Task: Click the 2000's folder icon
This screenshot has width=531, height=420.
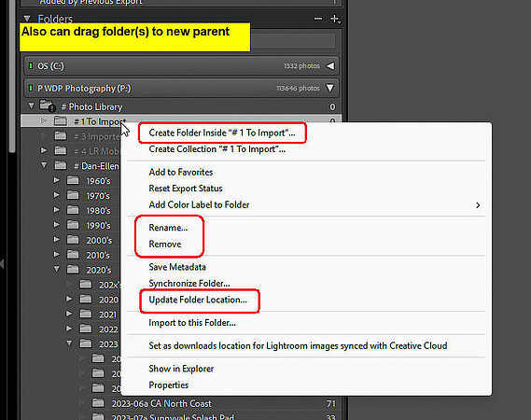Action: (x=73, y=240)
